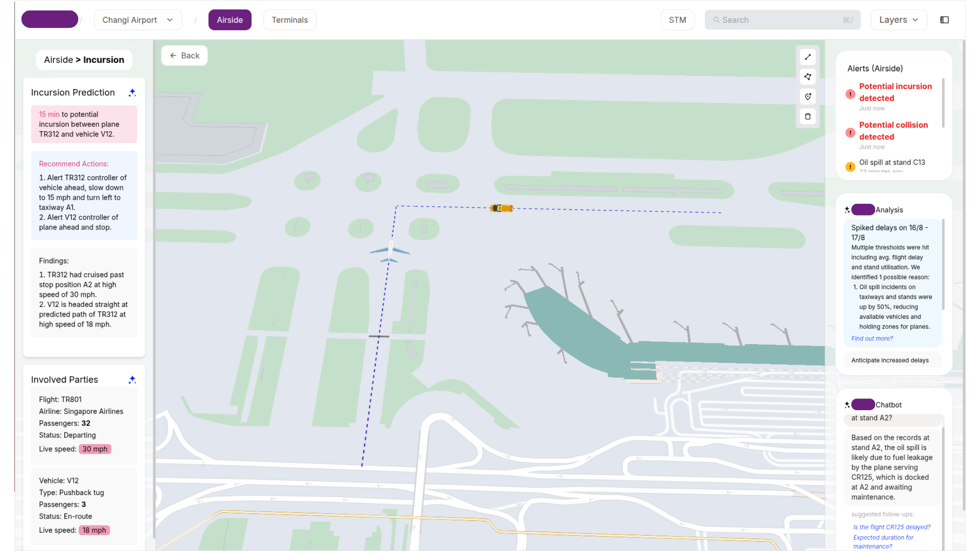Click the STM button
The image size is (980, 551).
(677, 20)
